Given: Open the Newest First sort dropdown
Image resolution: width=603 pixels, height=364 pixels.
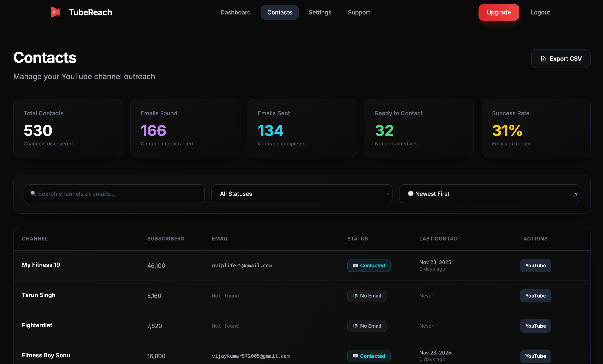Looking at the screenshot, I should (489, 194).
